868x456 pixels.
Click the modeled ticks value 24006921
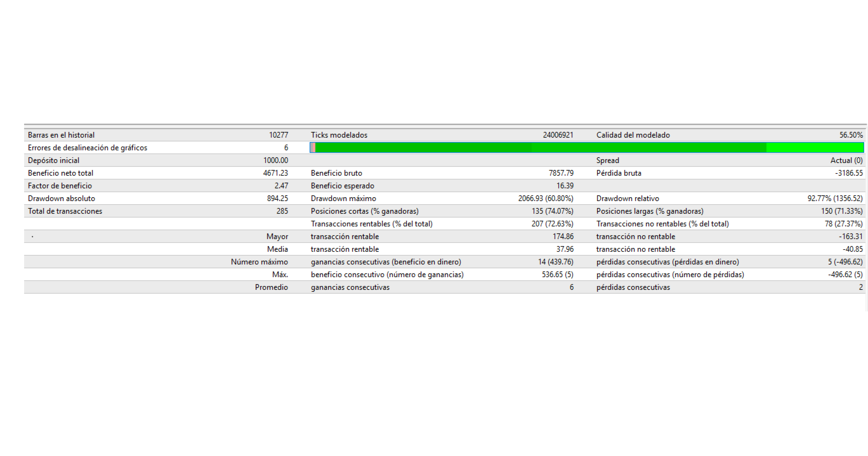pos(558,135)
